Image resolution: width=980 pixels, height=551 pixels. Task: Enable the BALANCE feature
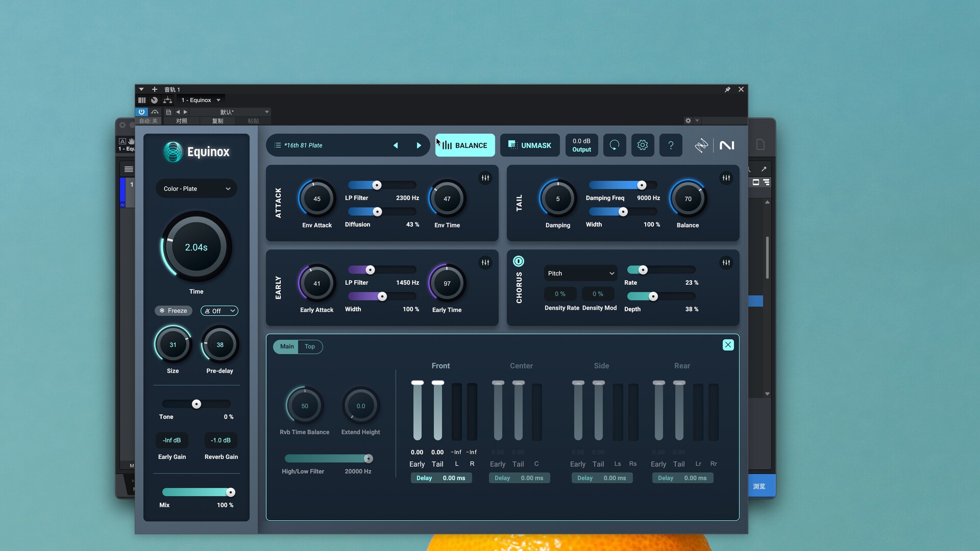tap(465, 145)
